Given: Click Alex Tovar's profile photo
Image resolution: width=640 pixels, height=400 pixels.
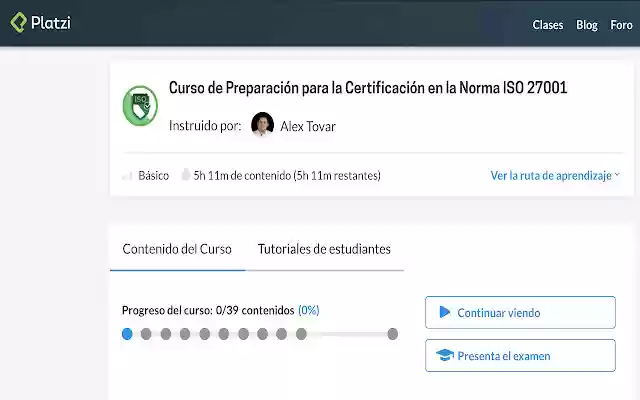Looking at the screenshot, I should [x=262, y=124].
